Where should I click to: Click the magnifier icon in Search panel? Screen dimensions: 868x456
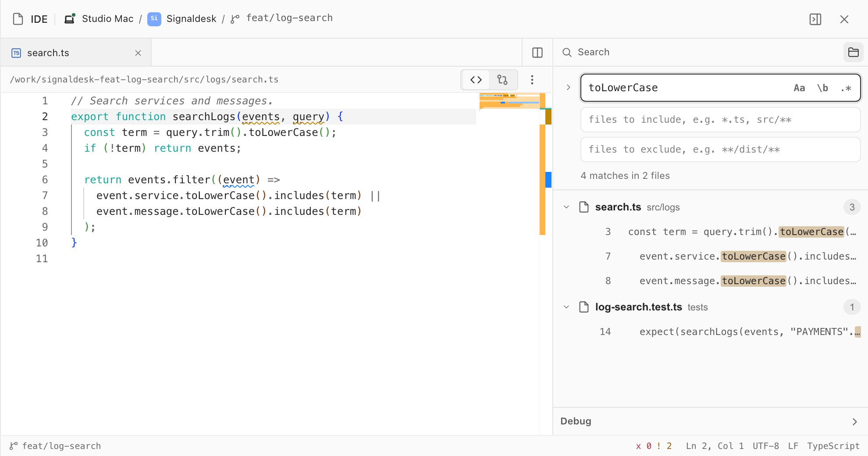point(567,52)
